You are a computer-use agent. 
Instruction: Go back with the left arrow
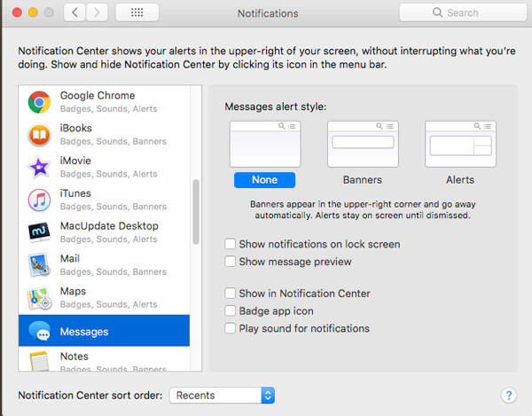(74, 13)
